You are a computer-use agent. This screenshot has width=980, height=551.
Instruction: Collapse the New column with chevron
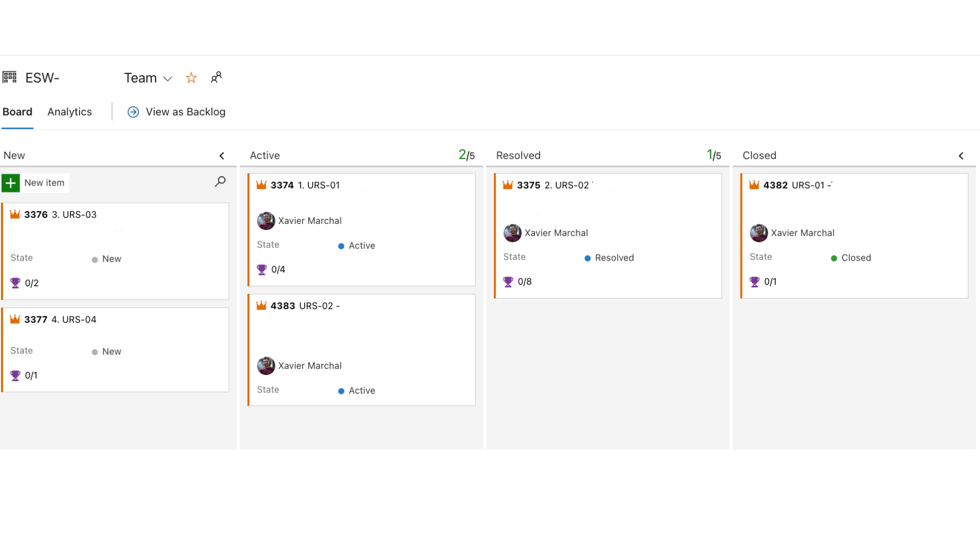[222, 156]
